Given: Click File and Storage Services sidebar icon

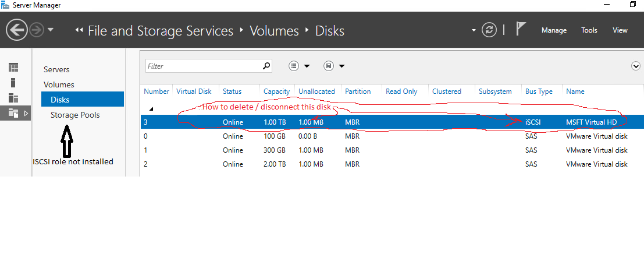Looking at the screenshot, I should pos(13,113).
